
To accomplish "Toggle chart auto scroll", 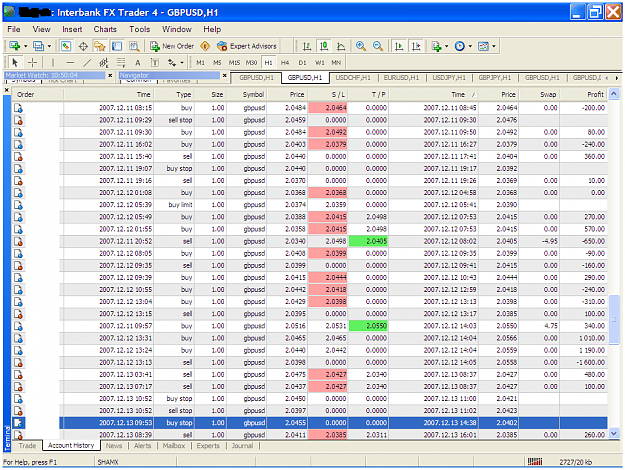I will coord(399,46).
